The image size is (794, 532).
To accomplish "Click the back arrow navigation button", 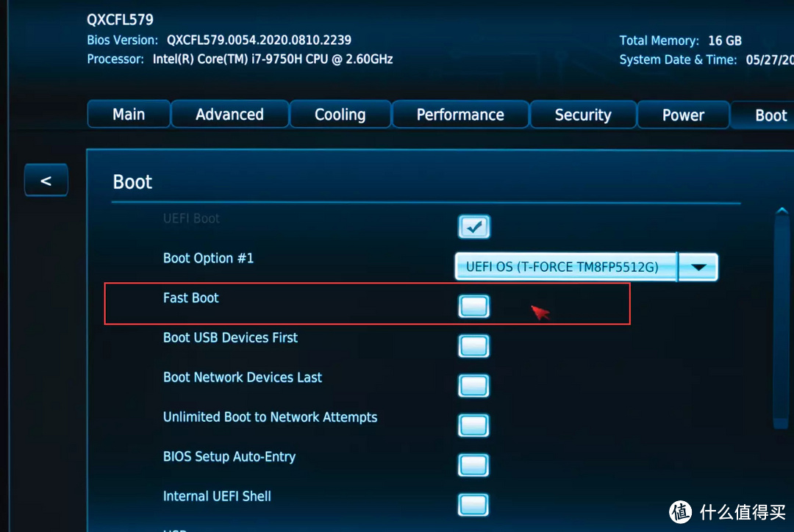I will (x=46, y=179).
